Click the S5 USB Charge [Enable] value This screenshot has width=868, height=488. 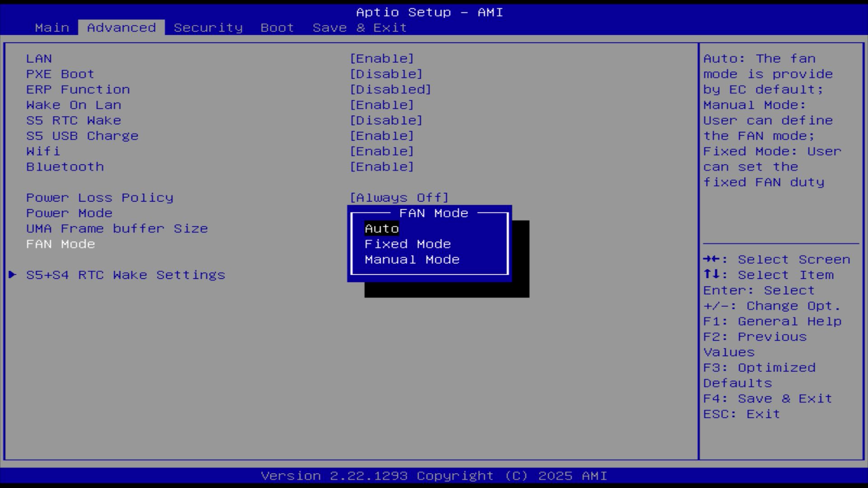382,136
